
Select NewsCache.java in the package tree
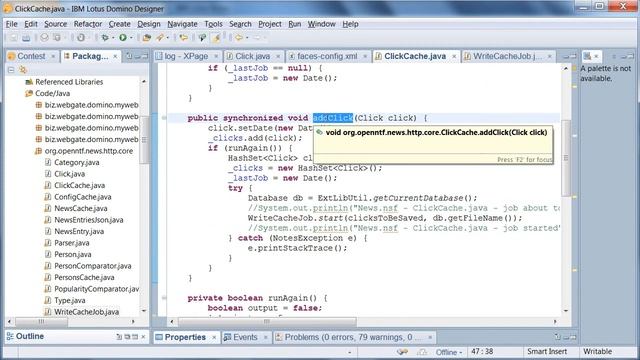click(81, 209)
